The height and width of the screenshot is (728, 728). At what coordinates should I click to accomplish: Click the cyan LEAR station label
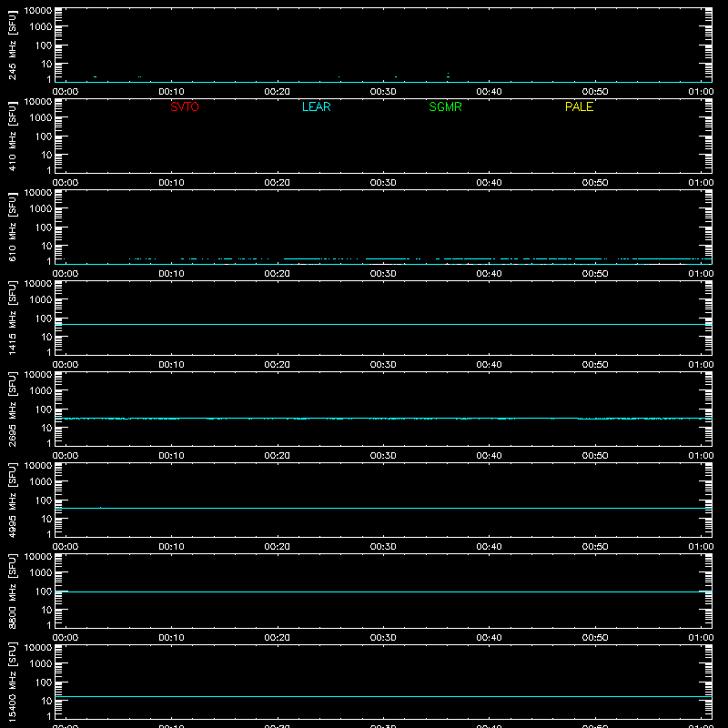pos(316,106)
